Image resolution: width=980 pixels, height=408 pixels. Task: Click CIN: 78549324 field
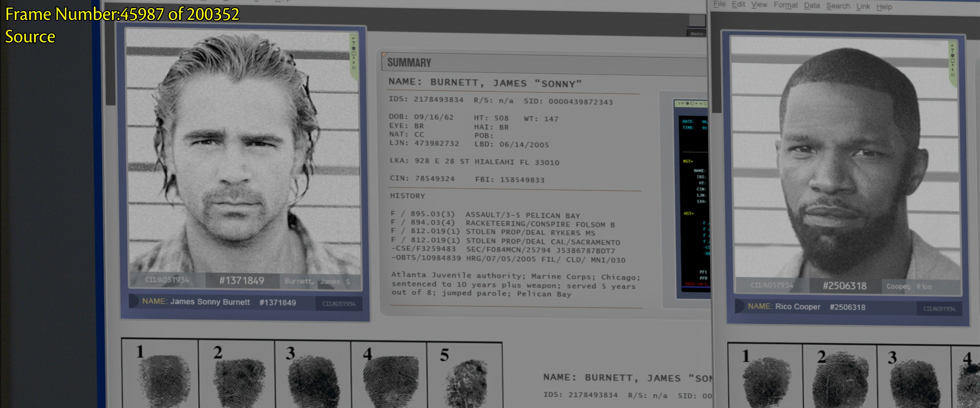coord(422,178)
